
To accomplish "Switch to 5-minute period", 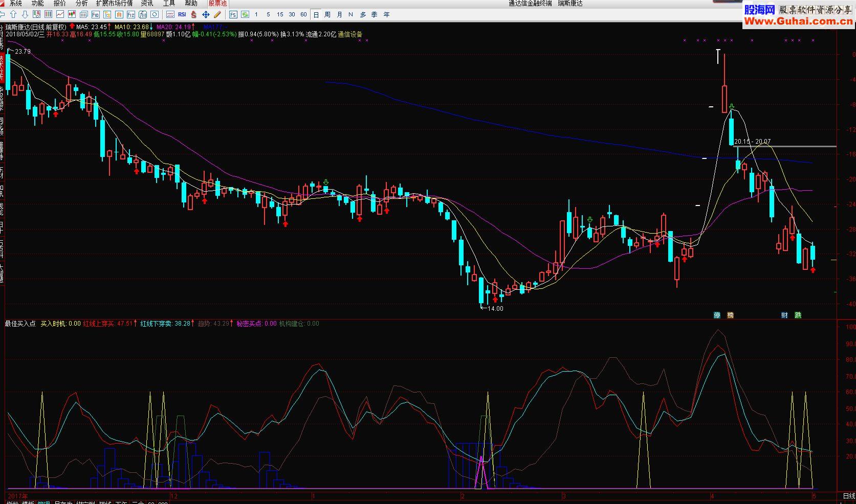I will [x=268, y=15].
